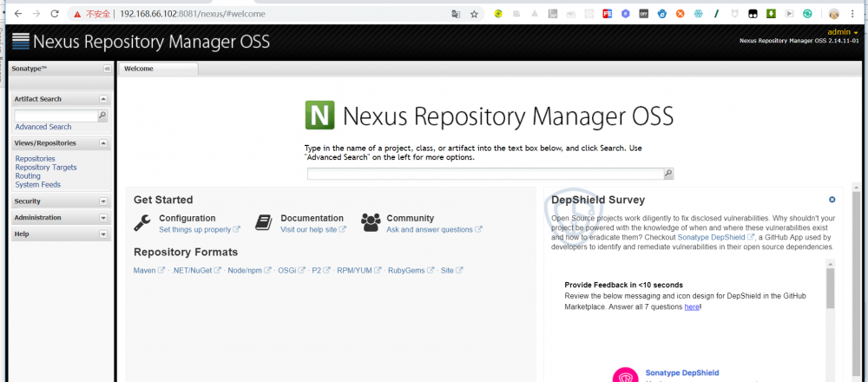Click the main search box magnifier icon
The height and width of the screenshot is (382, 868).
(668, 174)
